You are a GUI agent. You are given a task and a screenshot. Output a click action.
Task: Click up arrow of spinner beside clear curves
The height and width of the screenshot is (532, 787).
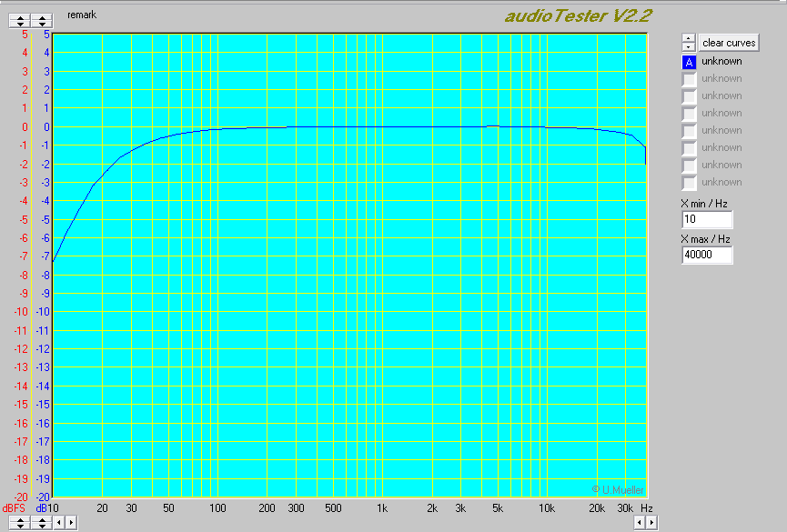689,39
